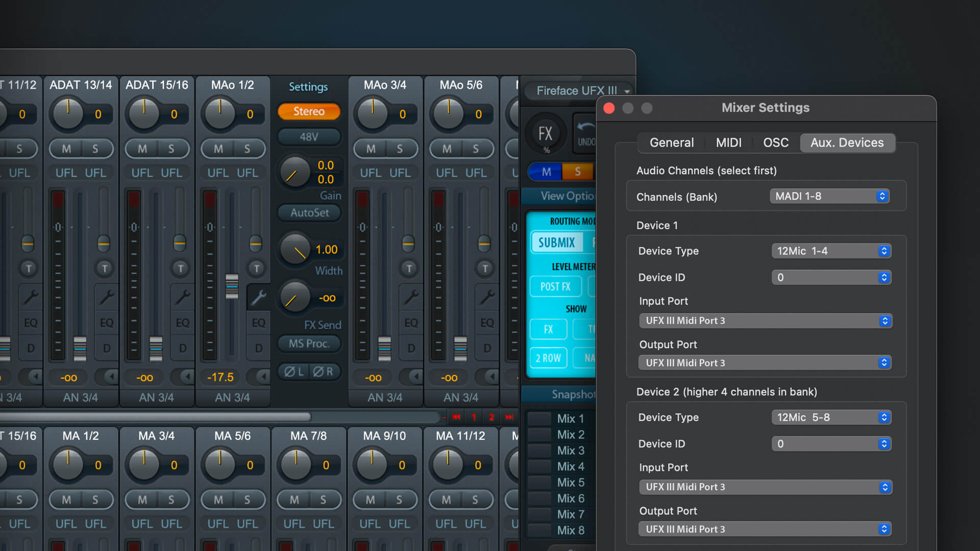Click AutoSet button

coord(309,213)
